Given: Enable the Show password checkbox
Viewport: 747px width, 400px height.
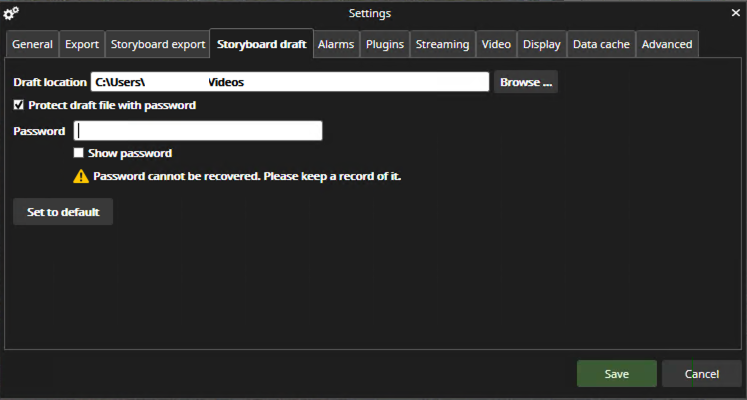Looking at the screenshot, I should click(x=79, y=153).
